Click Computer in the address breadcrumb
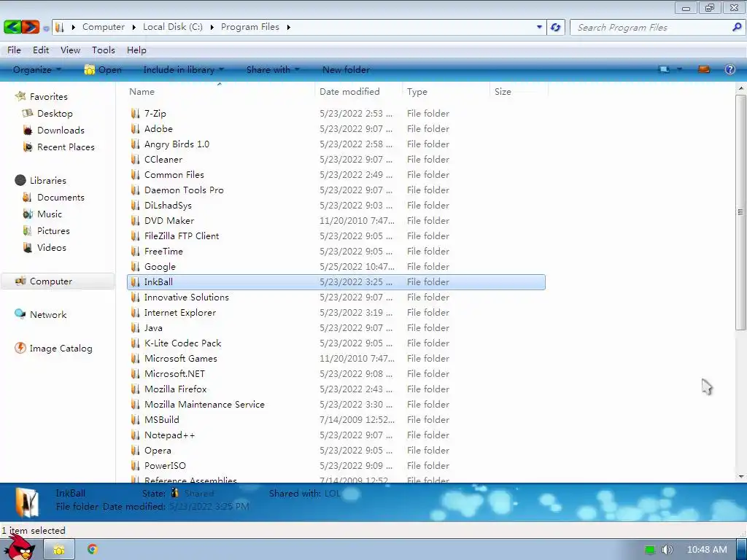Viewport: 747px width, 560px height. 104,27
